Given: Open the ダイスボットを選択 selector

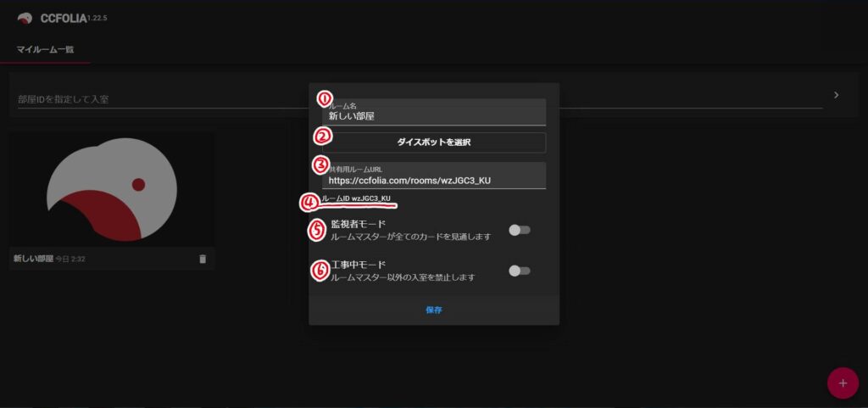Looking at the screenshot, I should point(434,143).
